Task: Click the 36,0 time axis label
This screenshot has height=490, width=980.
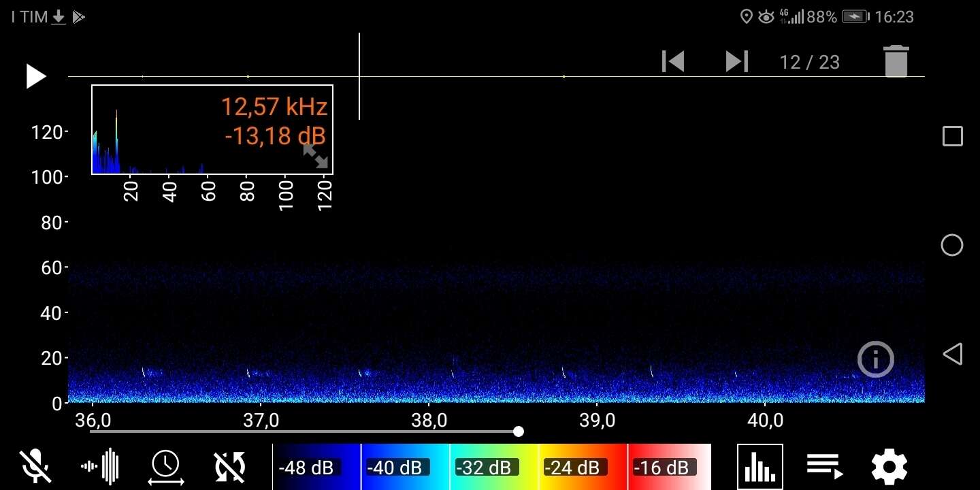Action: click(x=93, y=420)
